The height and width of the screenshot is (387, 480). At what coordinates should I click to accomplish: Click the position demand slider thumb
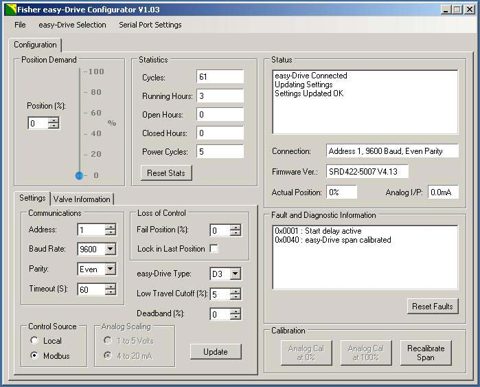coord(79,175)
